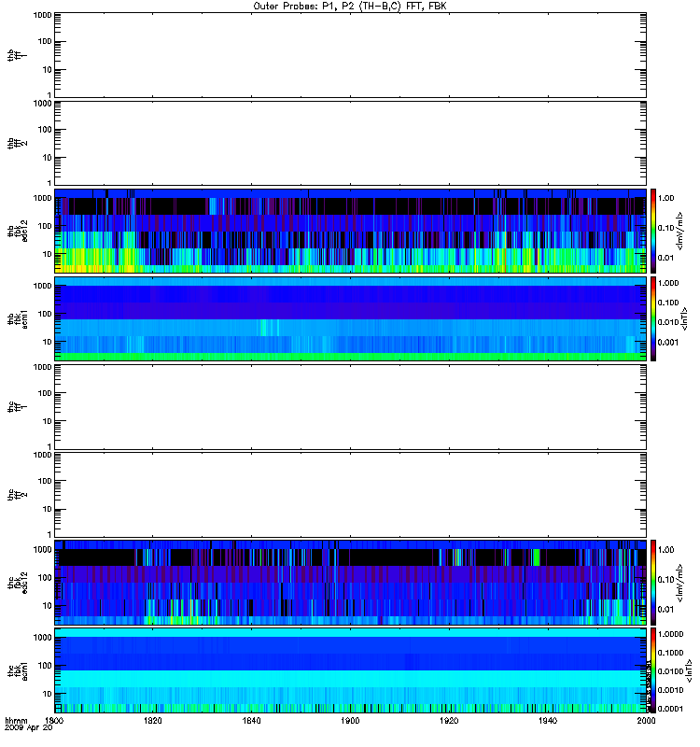Screen dimensions: 700x747
Task: Click the '1940' time axis label
Action: (x=548, y=720)
